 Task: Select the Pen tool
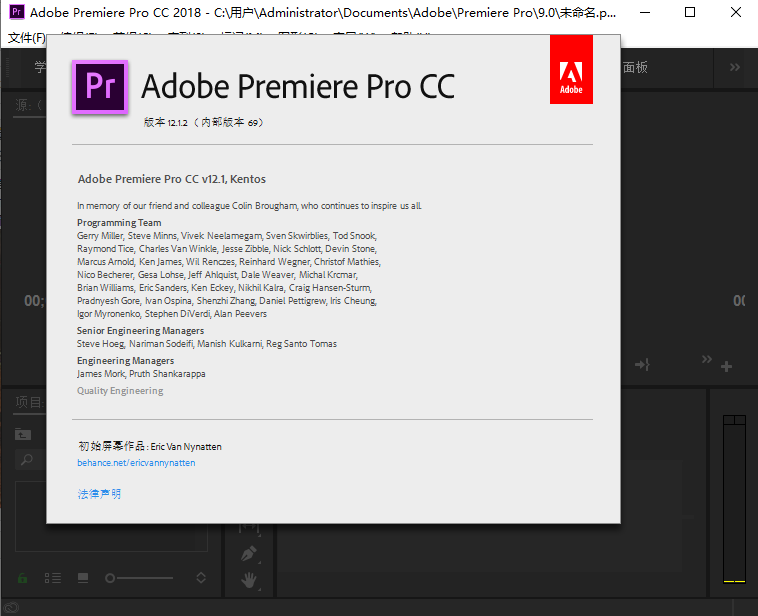(249, 553)
